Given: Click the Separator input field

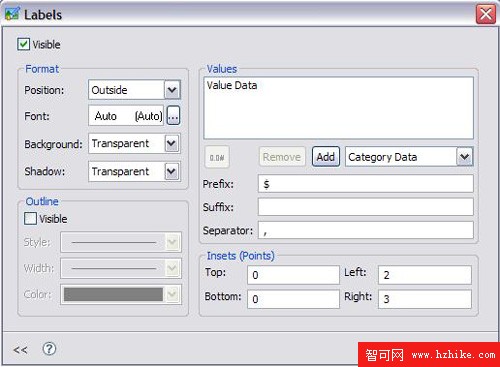Looking at the screenshot, I should click(x=365, y=230).
